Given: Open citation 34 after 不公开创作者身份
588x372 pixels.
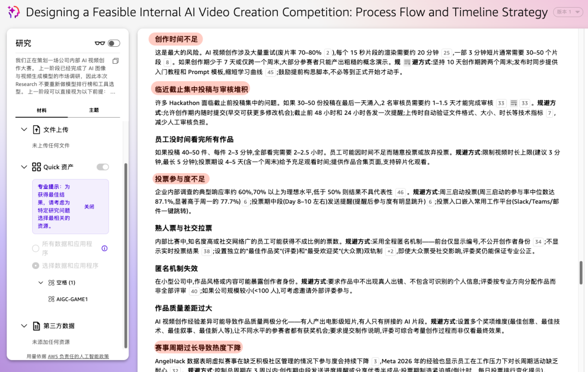Looking at the screenshot, I should click(x=538, y=242).
